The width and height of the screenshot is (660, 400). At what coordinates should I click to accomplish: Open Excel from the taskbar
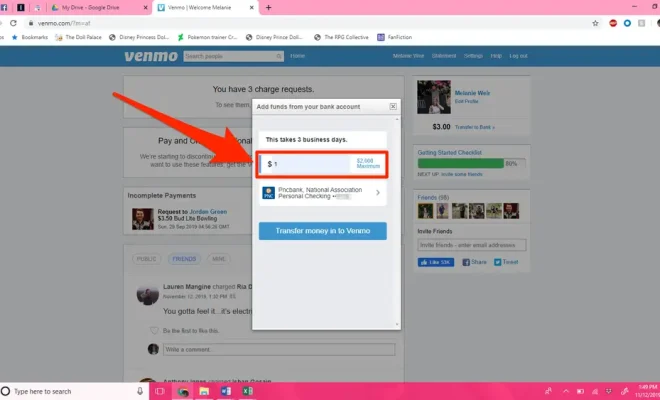pyautogui.click(x=248, y=391)
